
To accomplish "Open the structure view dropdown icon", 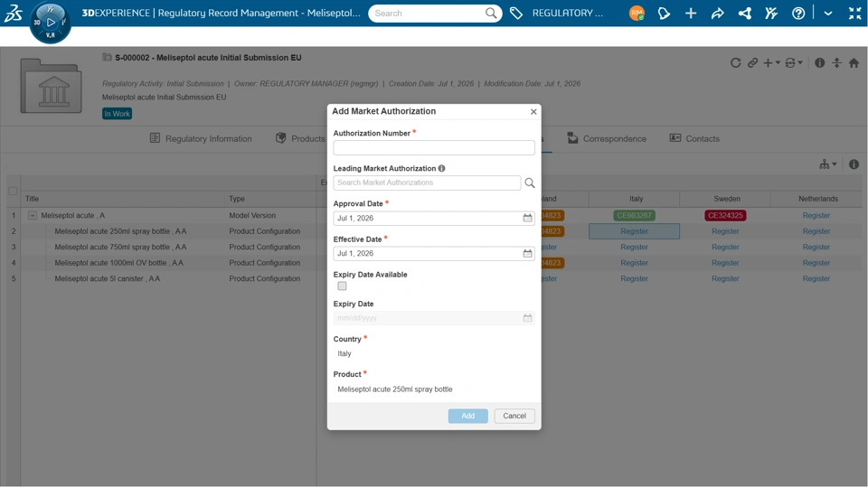I will tap(828, 164).
